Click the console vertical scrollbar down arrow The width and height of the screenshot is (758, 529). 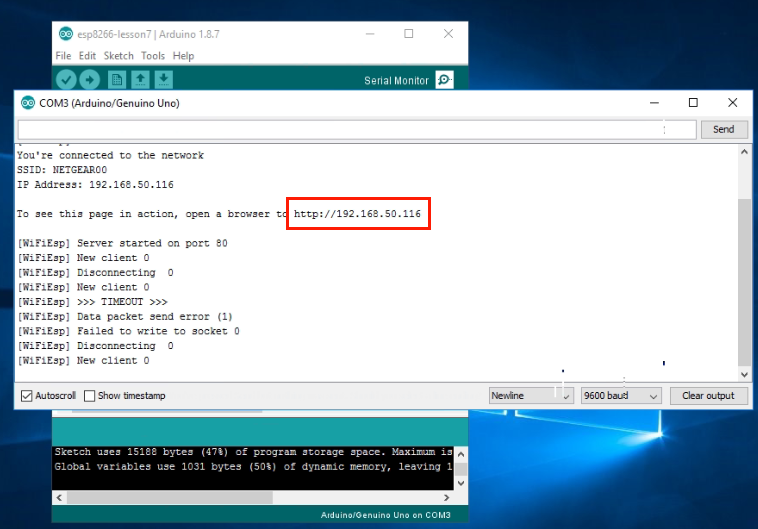pos(461,483)
